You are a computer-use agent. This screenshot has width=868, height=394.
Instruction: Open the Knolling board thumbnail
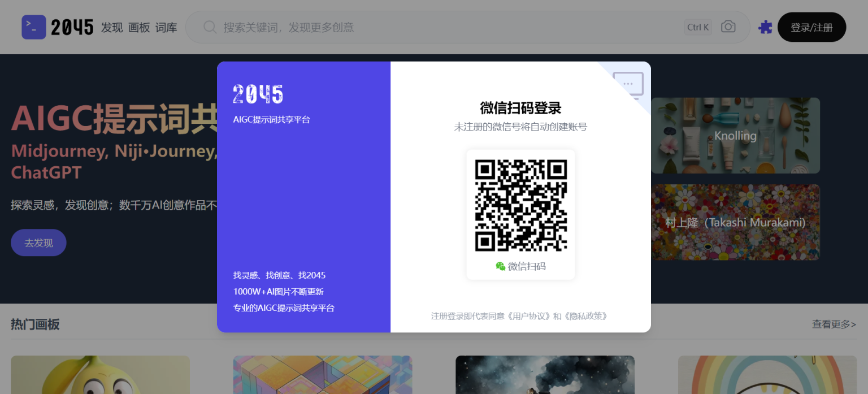[x=735, y=136]
